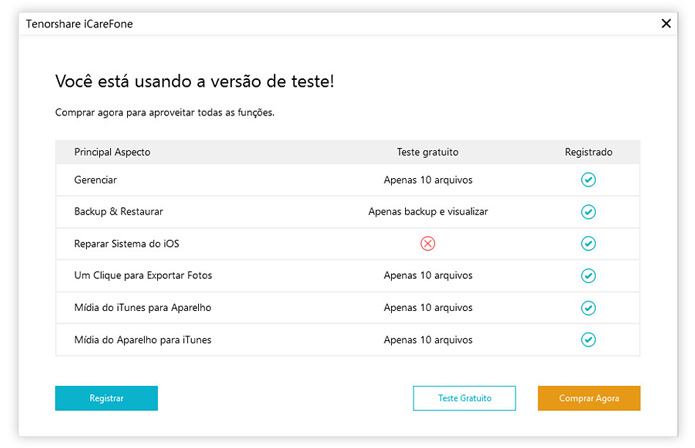Choose the Teste Gratuito button
695x448 pixels.
[464, 398]
